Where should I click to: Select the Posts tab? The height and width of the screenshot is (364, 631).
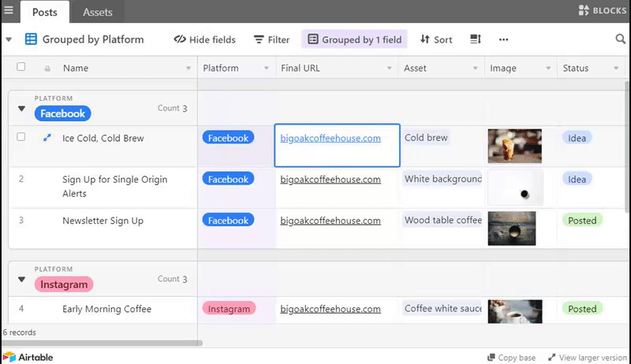pos(44,12)
